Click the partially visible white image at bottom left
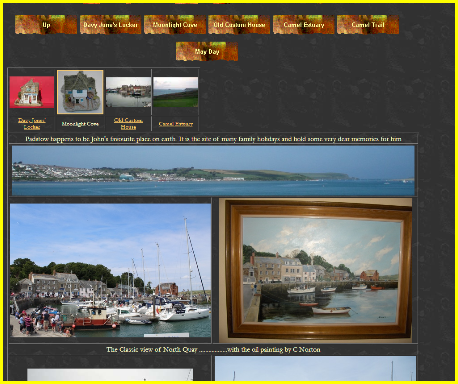The image size is (458, 384). coord(110,375)
